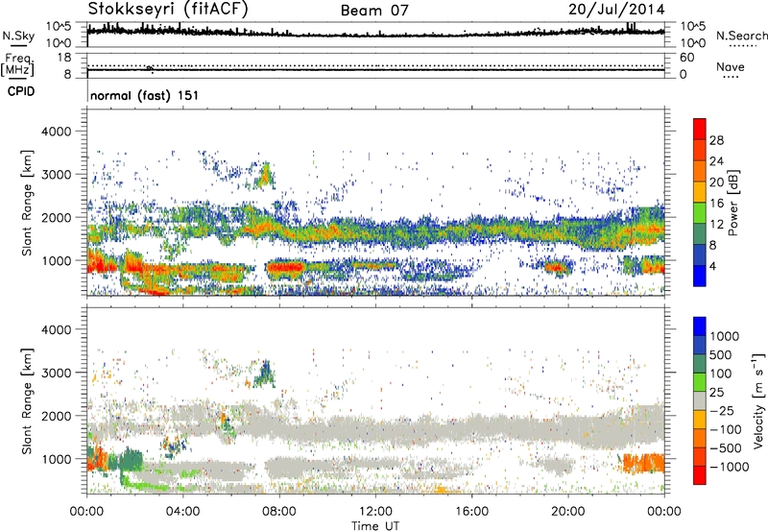Click the red swatch atop Power colorbar
Viewport: 768px width, 532px height.
pyautogui.click(x=700, y=129)
